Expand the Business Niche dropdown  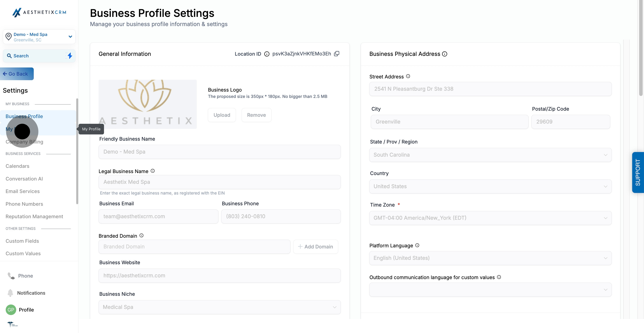pos(219,307)
